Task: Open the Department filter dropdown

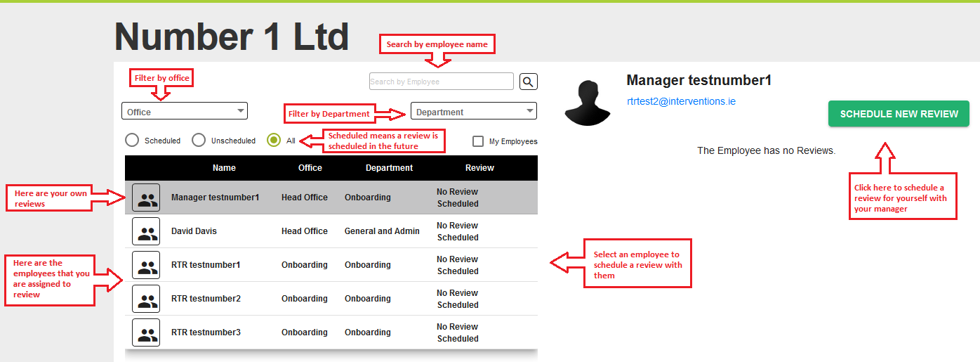Action: coord(473,111)
